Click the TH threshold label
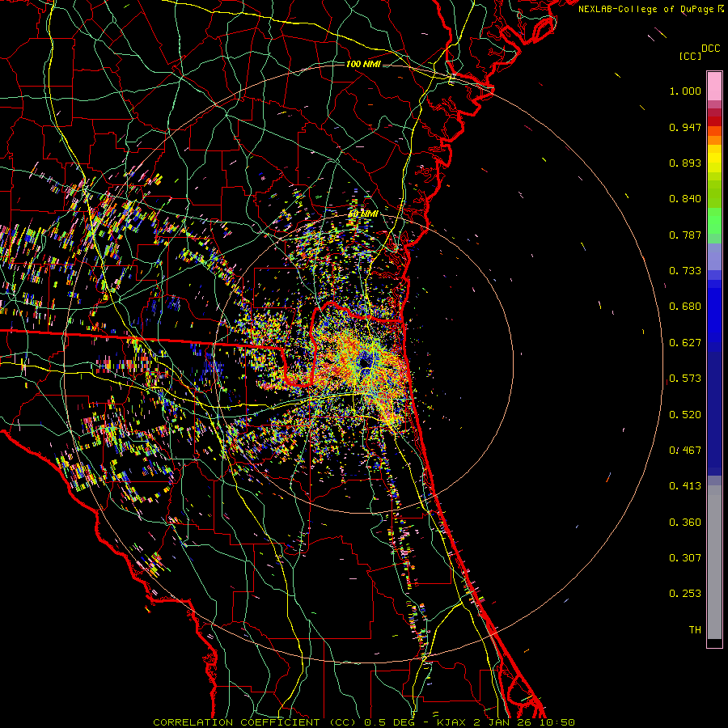The image size is (728, 728). tap(695, 630)
